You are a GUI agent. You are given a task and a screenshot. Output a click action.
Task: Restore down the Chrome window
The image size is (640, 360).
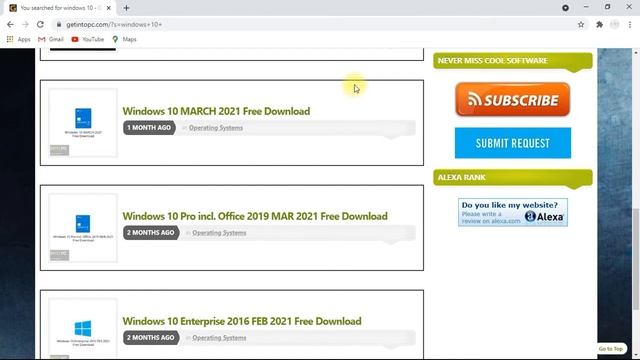pyautogui.click(x=607, y=7)
